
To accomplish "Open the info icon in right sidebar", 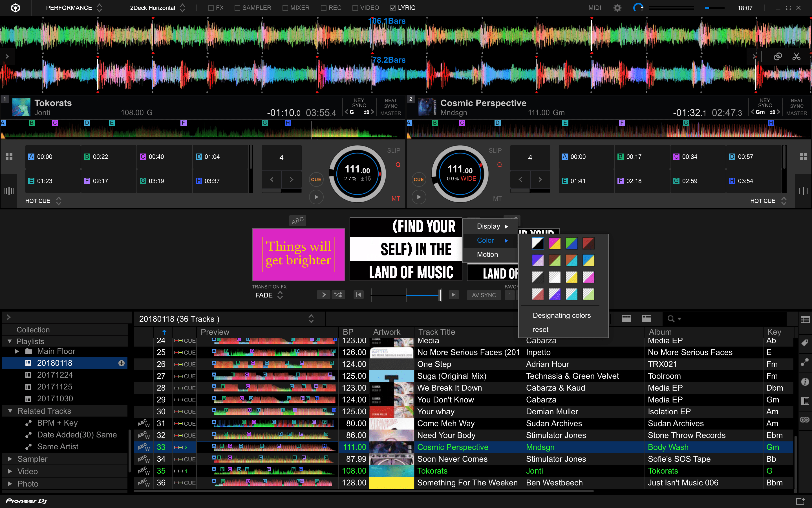I will [x=805, y=382].
